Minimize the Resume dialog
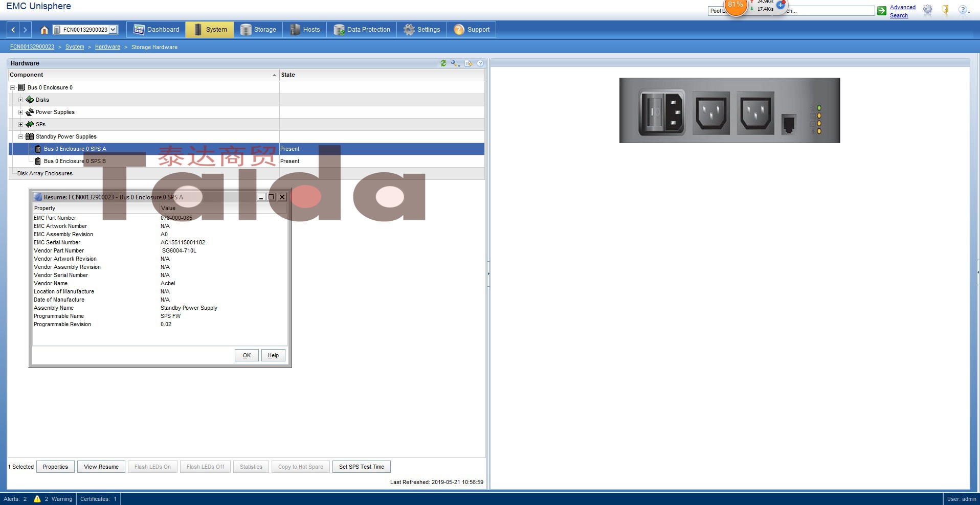980x505 pixels. 261,197
